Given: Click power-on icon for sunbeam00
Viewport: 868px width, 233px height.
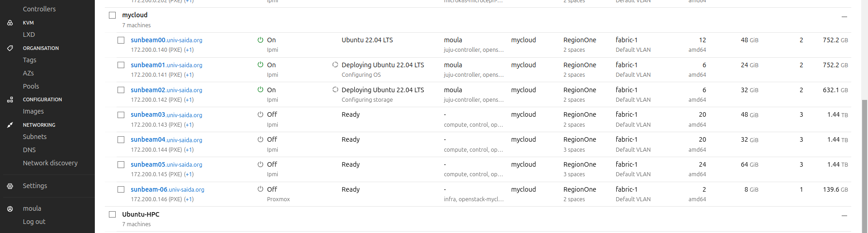Looking at the screenshot, I should (260, 40).
